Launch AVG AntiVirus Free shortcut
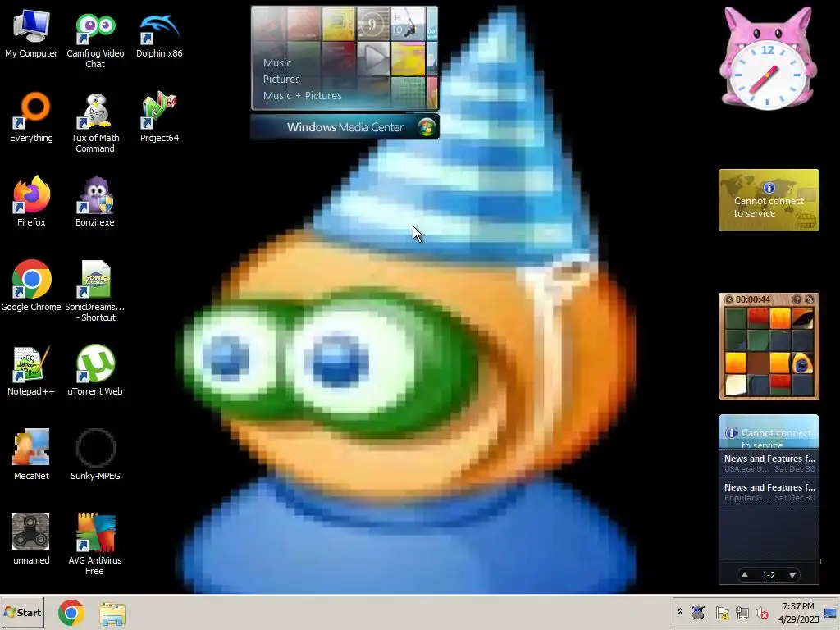This screenshot has width=840, height=630. [x=95, y=545]
